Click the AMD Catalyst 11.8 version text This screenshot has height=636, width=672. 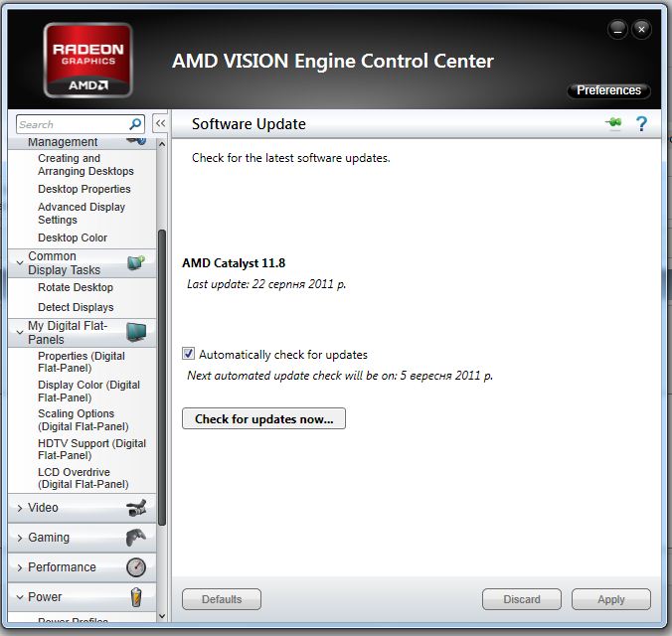pos(234,262)
